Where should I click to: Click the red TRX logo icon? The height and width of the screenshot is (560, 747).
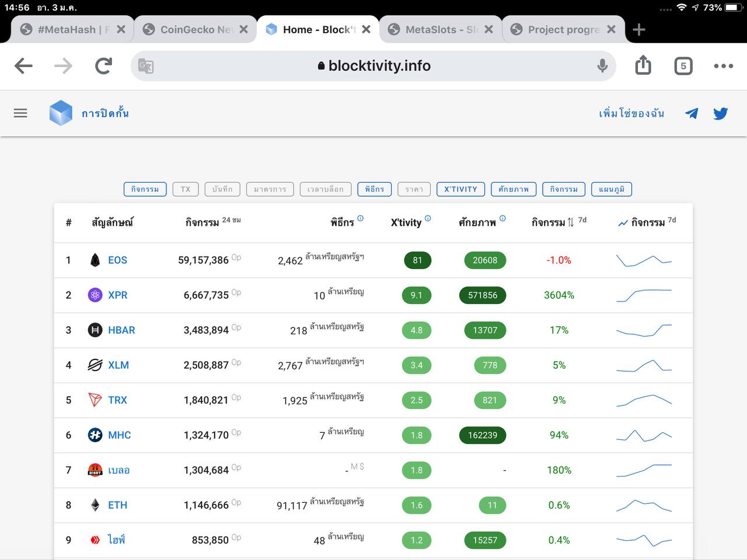[95, 400]
